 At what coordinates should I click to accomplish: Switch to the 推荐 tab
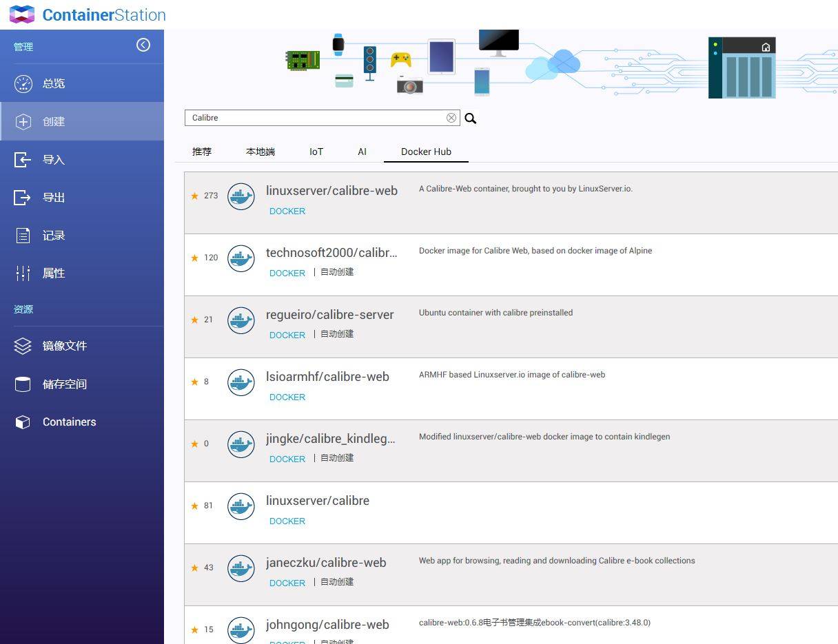point(202,152)
